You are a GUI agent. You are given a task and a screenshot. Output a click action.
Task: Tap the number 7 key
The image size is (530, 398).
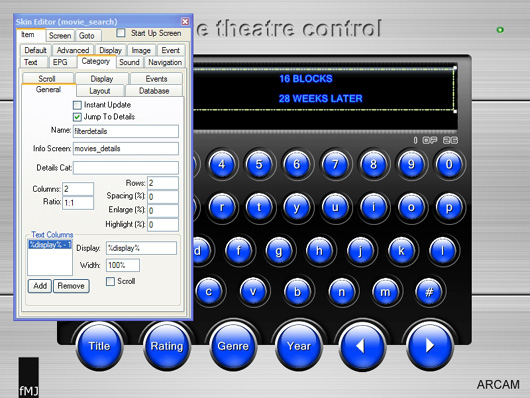point(335,164)
